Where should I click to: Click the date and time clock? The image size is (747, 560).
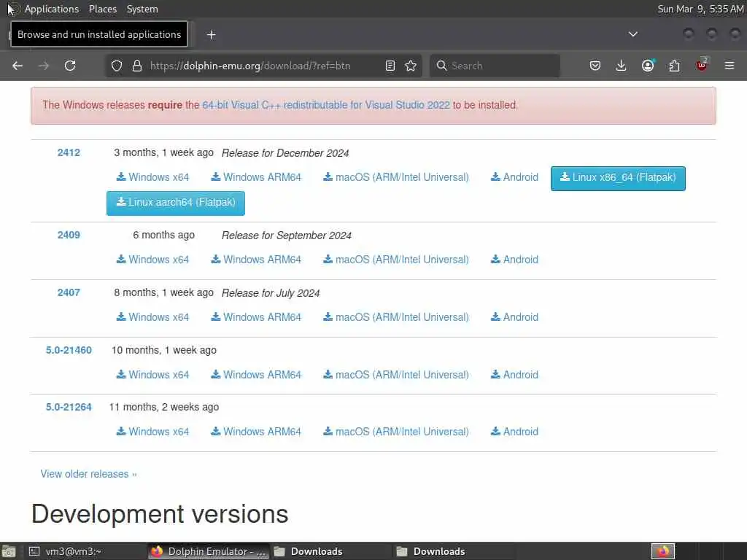coord(700,9)
